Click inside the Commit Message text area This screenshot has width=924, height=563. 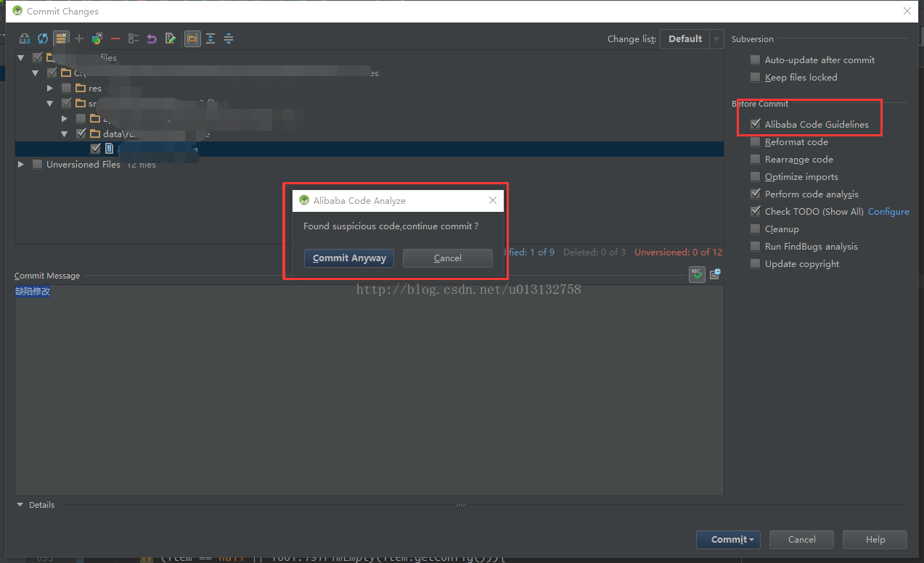point(369,390)
